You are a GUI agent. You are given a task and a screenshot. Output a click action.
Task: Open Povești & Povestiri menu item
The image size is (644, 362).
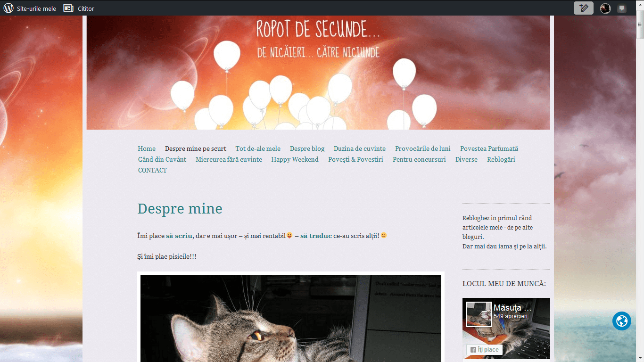355,159
